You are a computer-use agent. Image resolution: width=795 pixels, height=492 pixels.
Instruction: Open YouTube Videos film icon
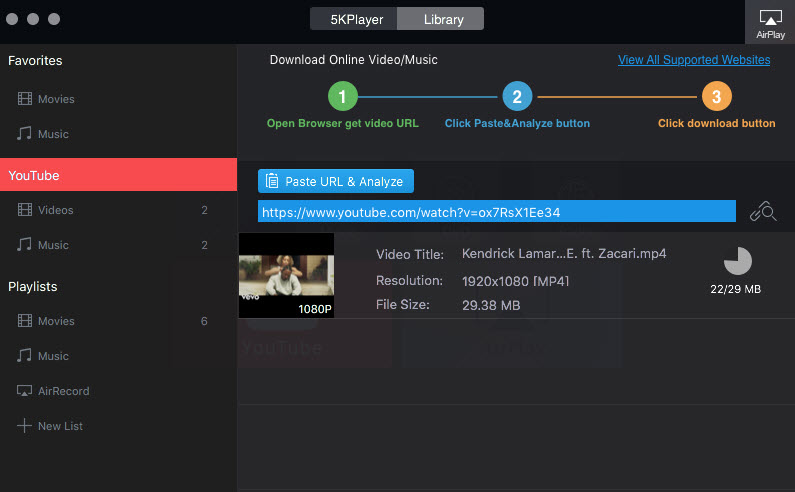coord(24,209)
